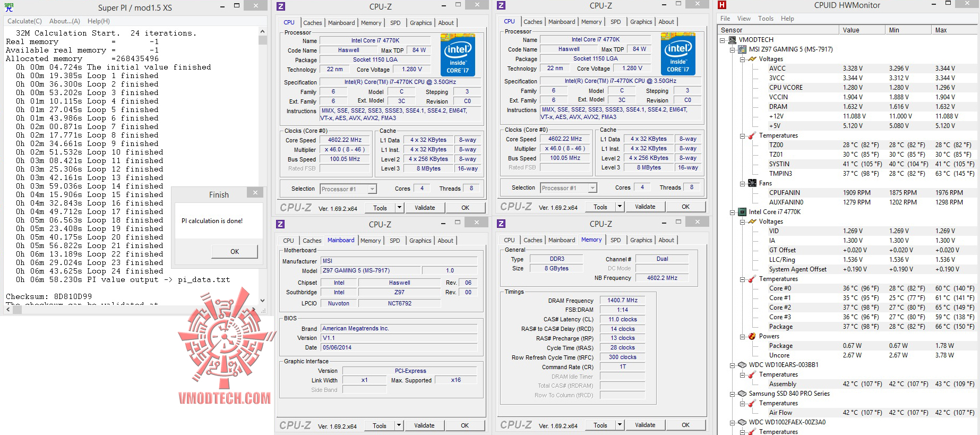Viewport: 980px width, 435px height.
Task: Click the Sensor column header in HWMonitor
Action: [x=779, y=30]
